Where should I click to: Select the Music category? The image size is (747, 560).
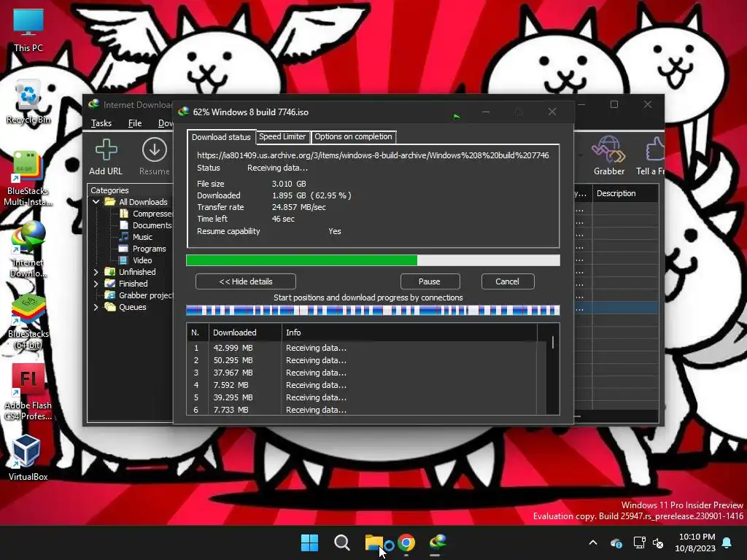coord(136,237)
